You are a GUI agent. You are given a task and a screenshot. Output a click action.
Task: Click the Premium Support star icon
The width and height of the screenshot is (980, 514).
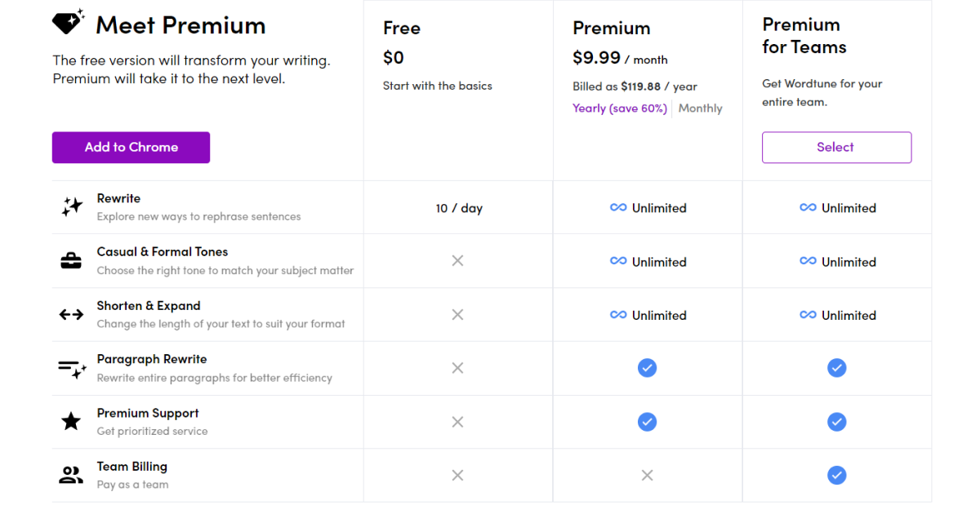[x=71, y=419]
